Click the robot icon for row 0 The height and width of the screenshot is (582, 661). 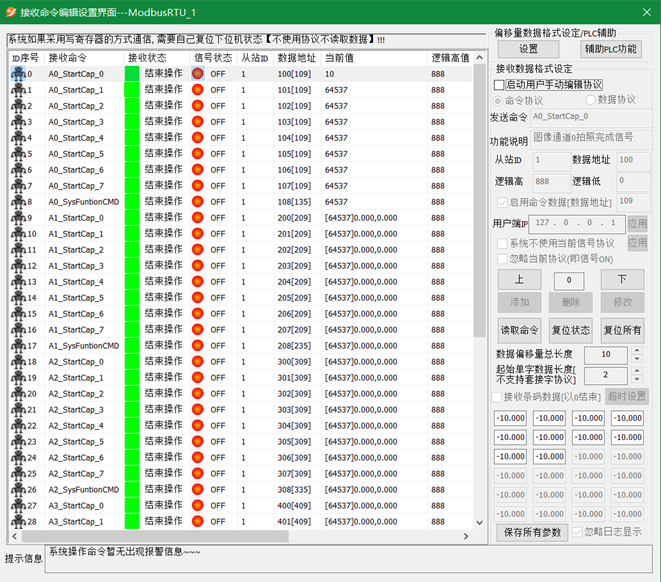pyautogui.click(x=18, y=74)
